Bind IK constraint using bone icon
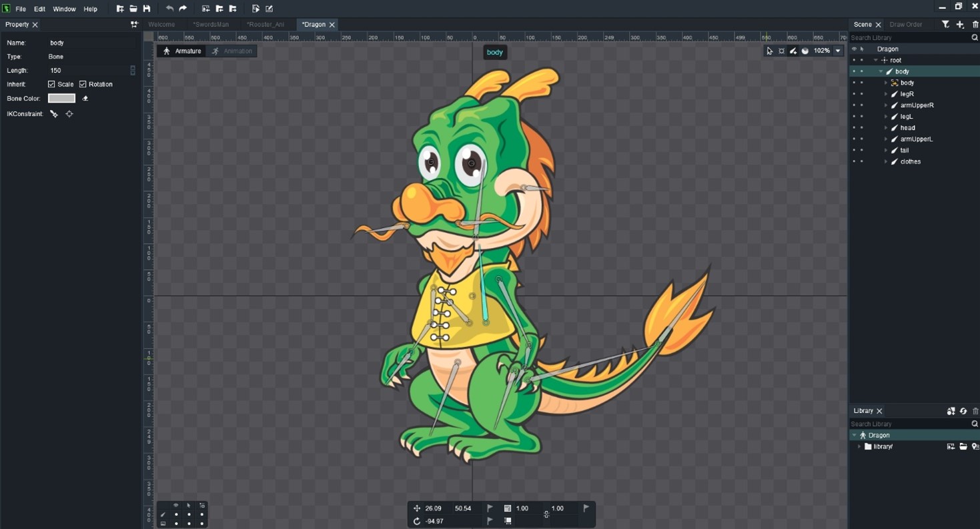The image size is (980, 529). click(x=54, y=114)
